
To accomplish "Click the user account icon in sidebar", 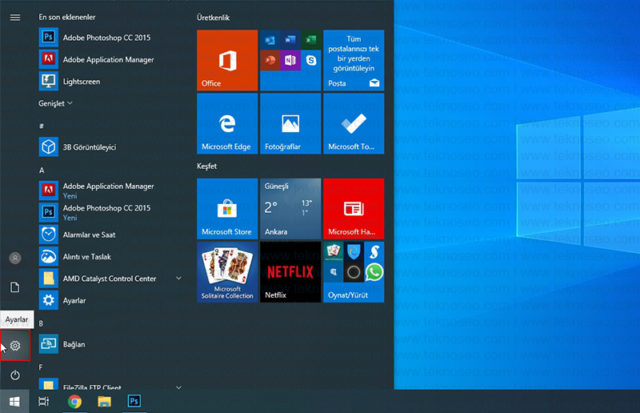I will (15, 258).
